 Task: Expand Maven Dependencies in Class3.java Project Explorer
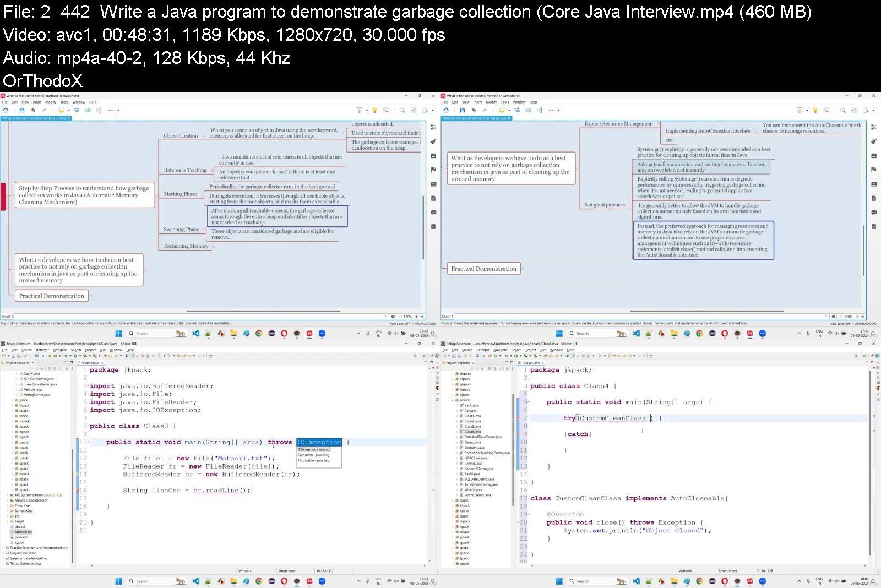(8, 500)
